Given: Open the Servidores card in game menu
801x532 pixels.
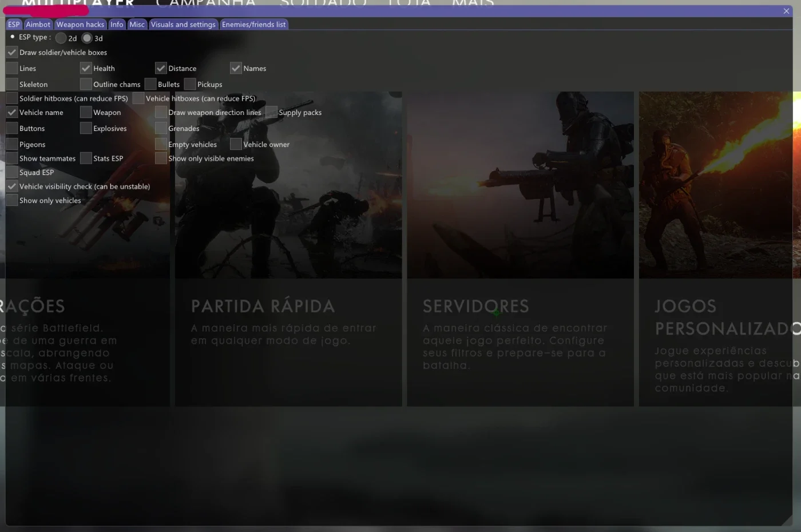Looking at the screenshot, I should coord(520,249).
